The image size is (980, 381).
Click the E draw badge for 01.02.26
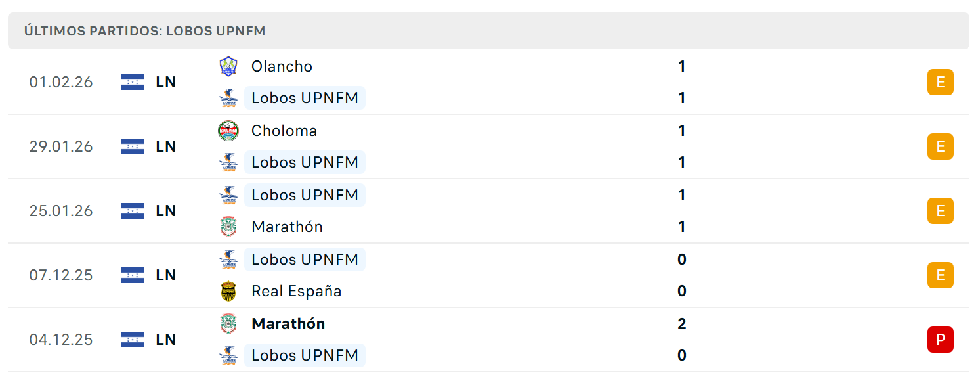click(940, 82)
